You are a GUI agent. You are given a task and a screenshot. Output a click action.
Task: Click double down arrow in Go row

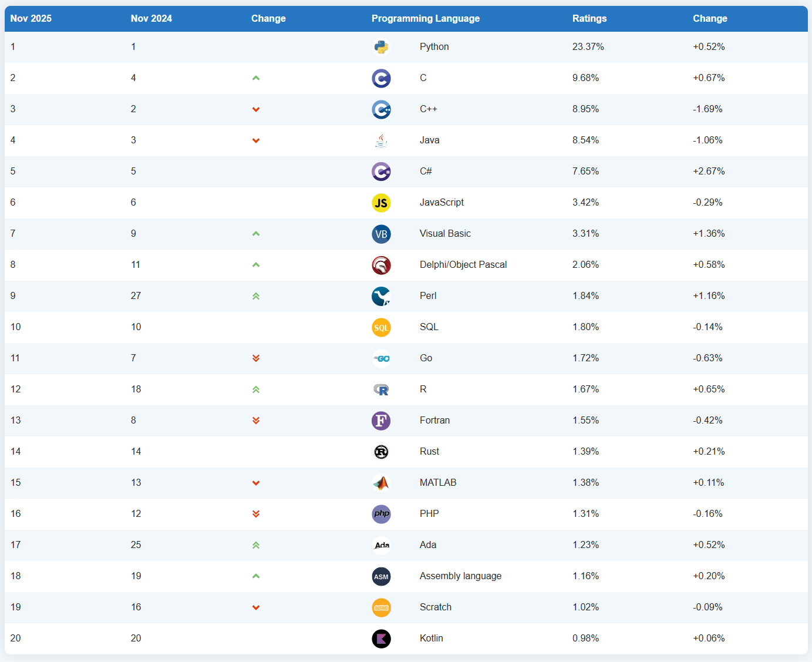tap(256, 358)
